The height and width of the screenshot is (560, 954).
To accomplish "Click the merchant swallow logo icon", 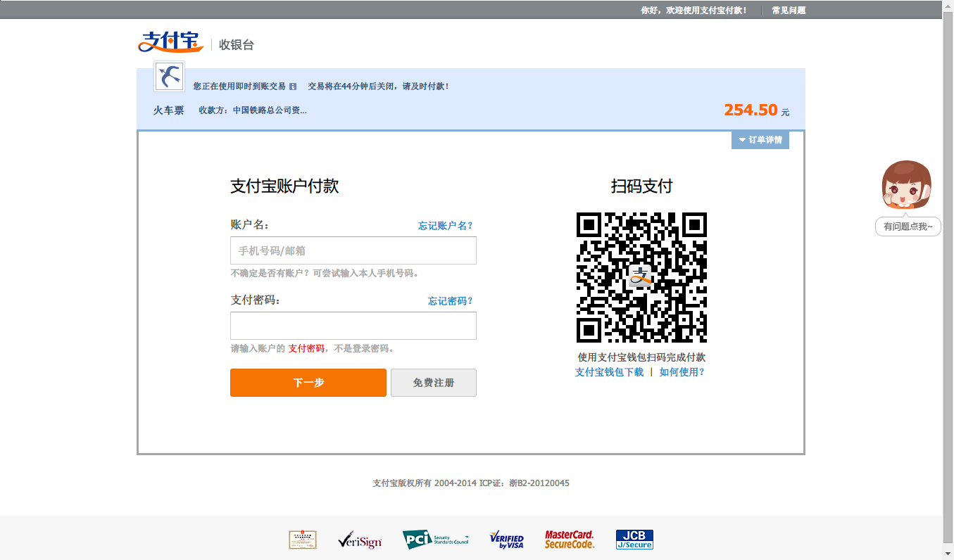I will click(169, 76).
